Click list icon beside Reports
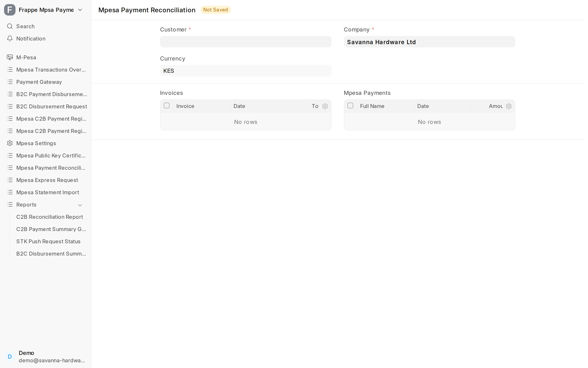Viewport: 588px width, 368px height. pos(10,204)
